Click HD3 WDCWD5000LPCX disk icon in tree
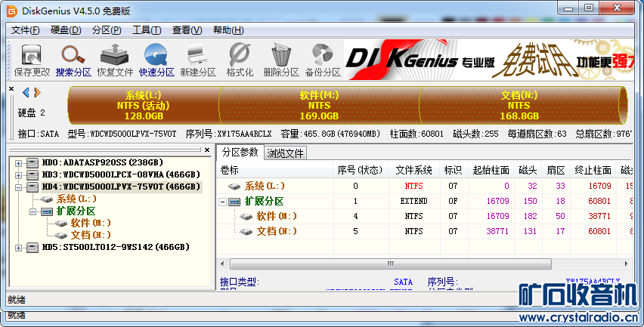The height and width of the screenshot is (327, 644). point(33,174)
